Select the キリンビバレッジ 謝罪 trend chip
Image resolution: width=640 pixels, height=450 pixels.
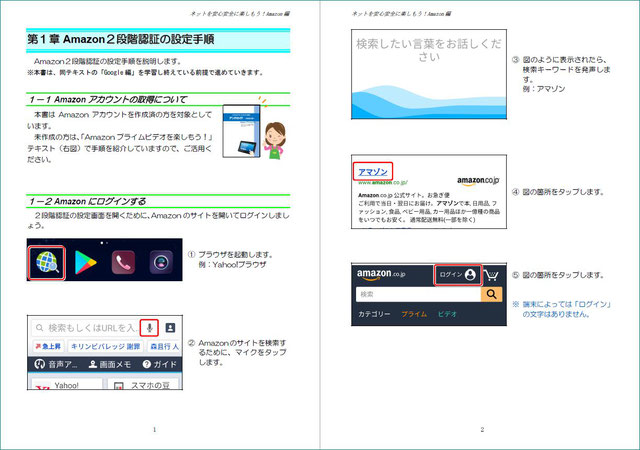tap(105, 346)
